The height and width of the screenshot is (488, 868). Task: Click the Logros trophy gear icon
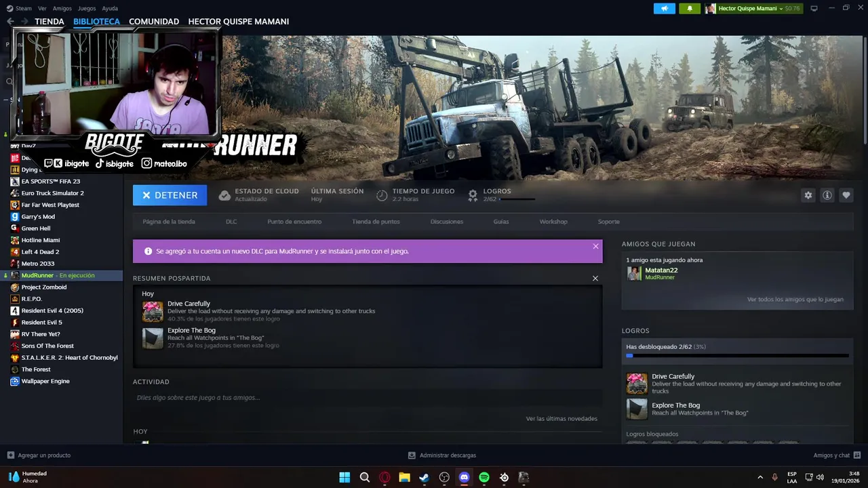coord(473,195)
